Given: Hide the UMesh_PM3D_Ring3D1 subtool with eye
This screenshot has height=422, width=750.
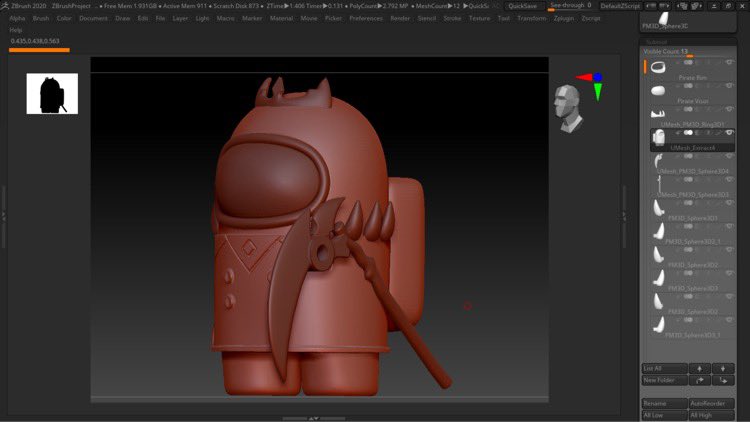Looking at the screenshot, I should pos(729,110).
